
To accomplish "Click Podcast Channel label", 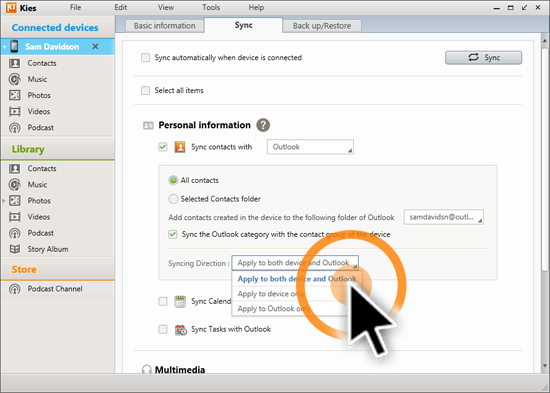I will pyautogui.click(x=55, y=289).
